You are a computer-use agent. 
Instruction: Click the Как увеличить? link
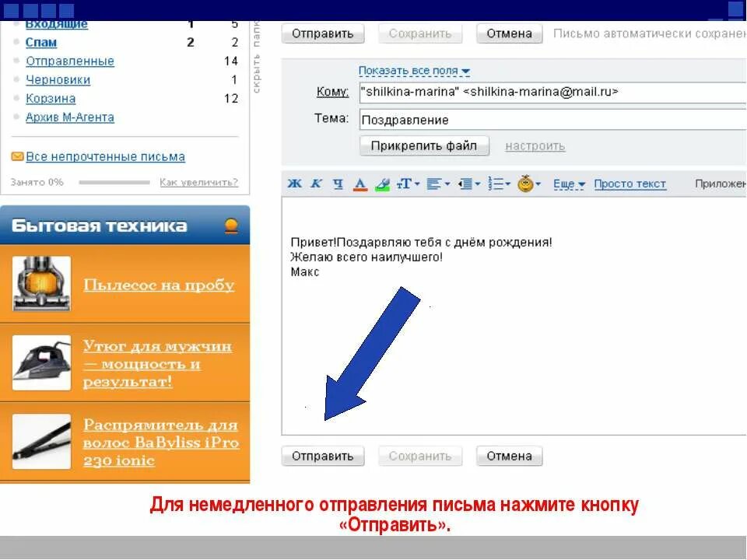tap(198, 182)
